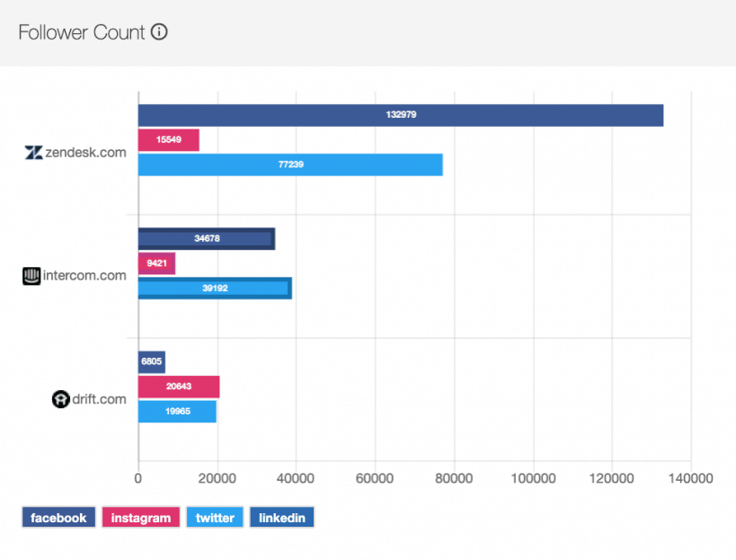
Task: Select the zendesk.com axis label
Action: coord(86,153)
